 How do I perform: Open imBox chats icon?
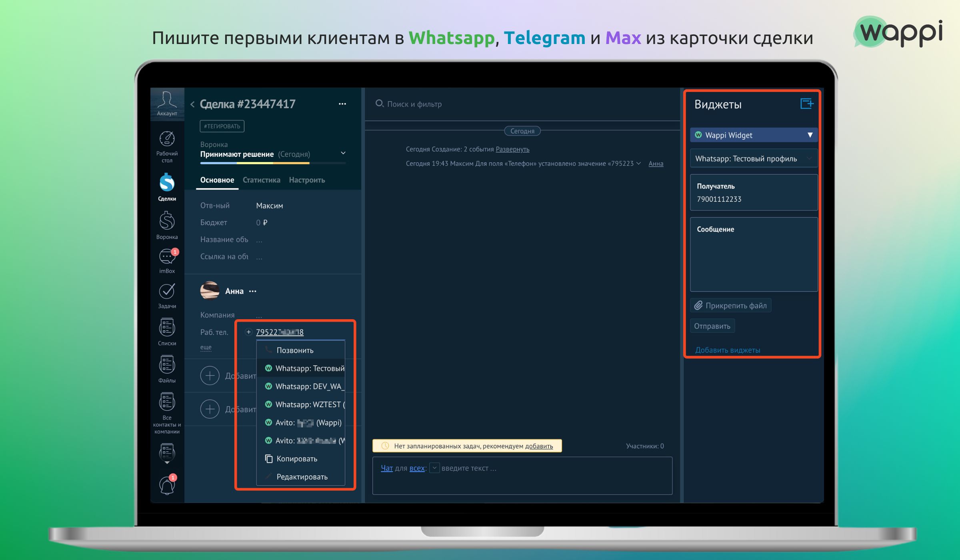click(167, 261)
